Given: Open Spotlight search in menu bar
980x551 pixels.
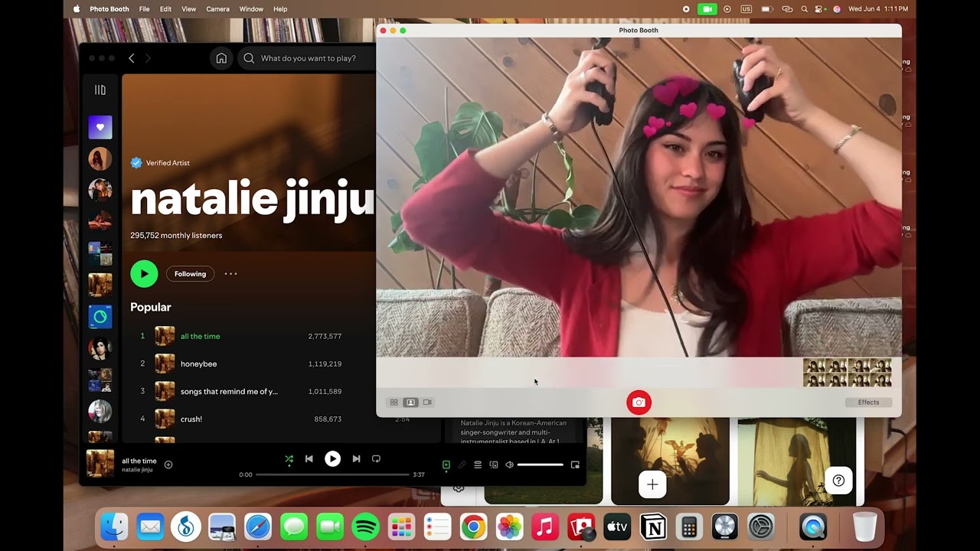Looking at the screenshot, I should coord(804,9).
